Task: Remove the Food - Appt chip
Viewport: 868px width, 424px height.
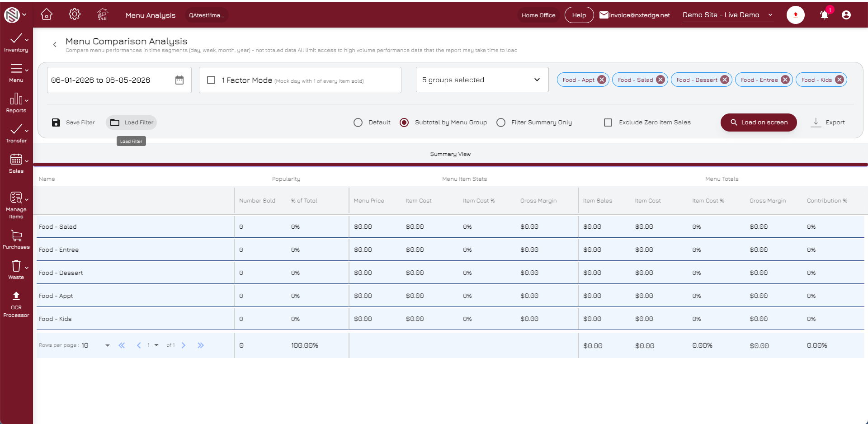Action: [x=601, y=80]
